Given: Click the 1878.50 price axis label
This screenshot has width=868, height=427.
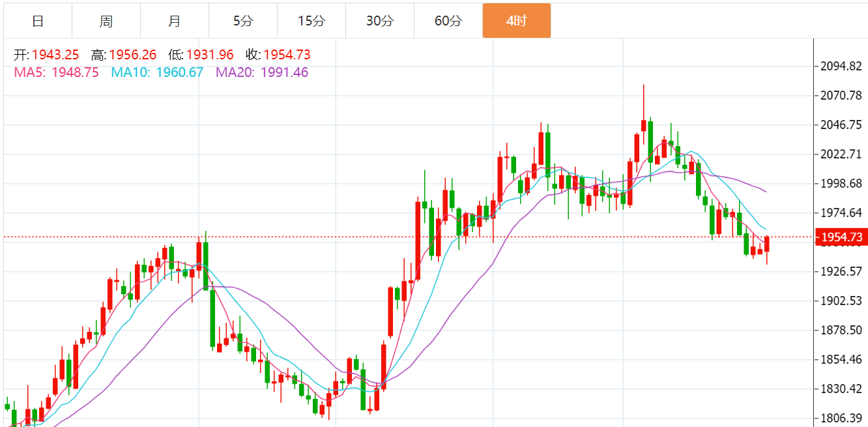Looking at the screenshot, I should coord(841,330).
